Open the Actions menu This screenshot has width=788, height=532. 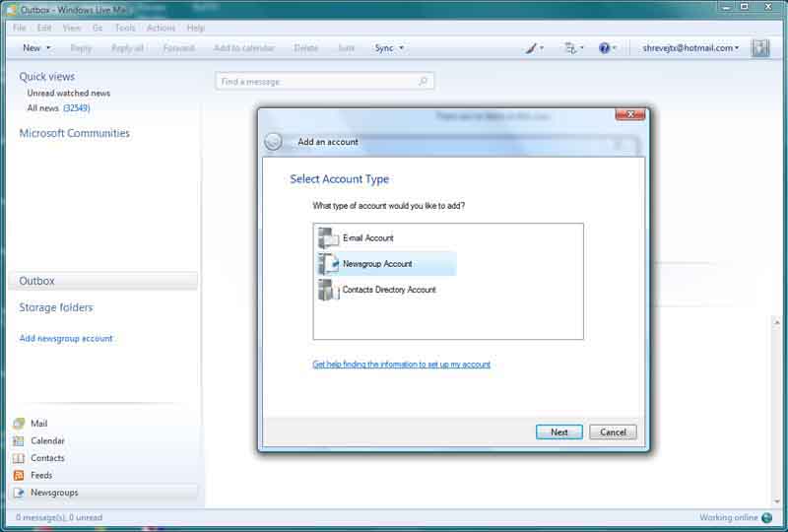tap(161, 28)
